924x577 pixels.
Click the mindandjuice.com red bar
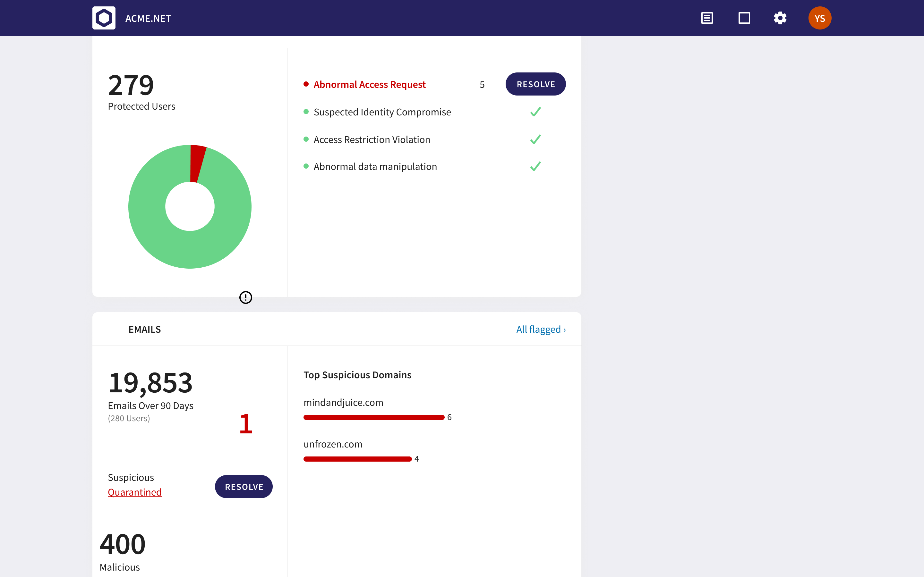(x=373, y=417)
